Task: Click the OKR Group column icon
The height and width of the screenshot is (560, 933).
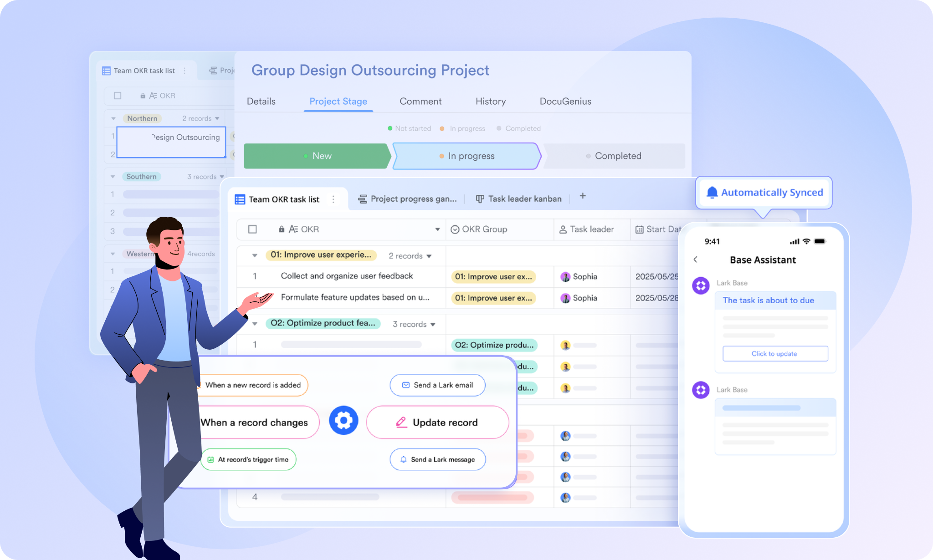Action: 455,229
